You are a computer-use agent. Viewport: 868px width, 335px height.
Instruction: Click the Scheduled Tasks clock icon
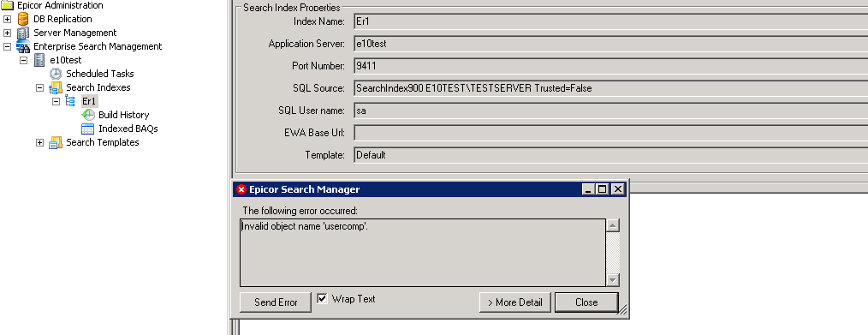(x=56, y=74)
